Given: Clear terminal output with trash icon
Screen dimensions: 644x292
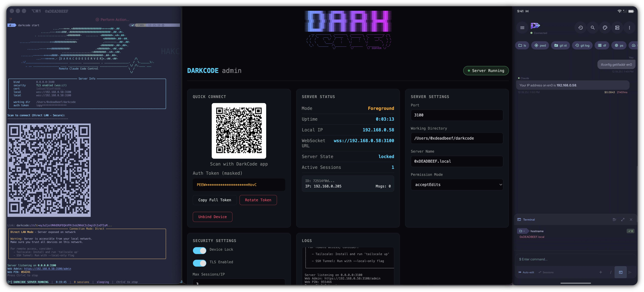Looking at the screenshot, I should tap(614, 220).
